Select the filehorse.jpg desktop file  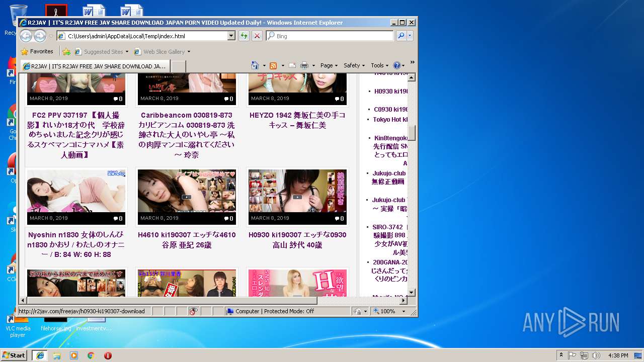point(55,324)
